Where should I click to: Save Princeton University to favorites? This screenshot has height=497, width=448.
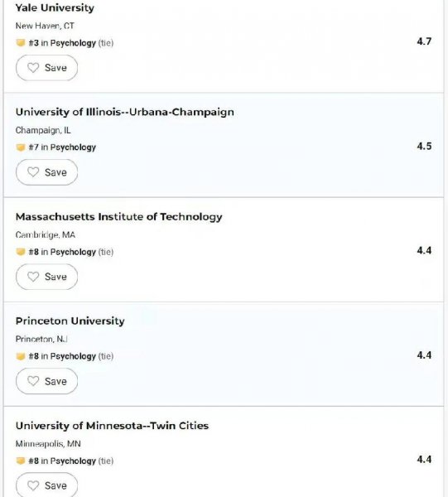pos(46,381)
